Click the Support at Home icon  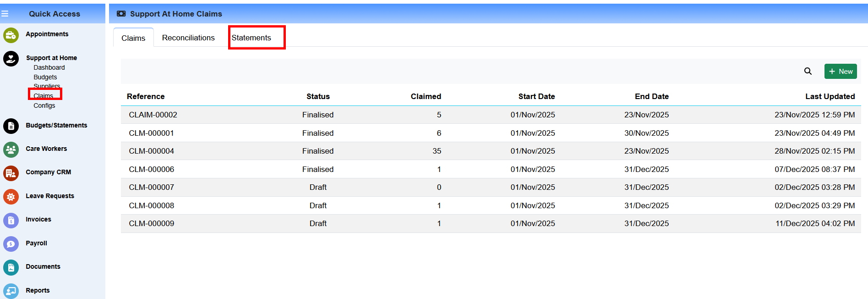coord(11,59)
